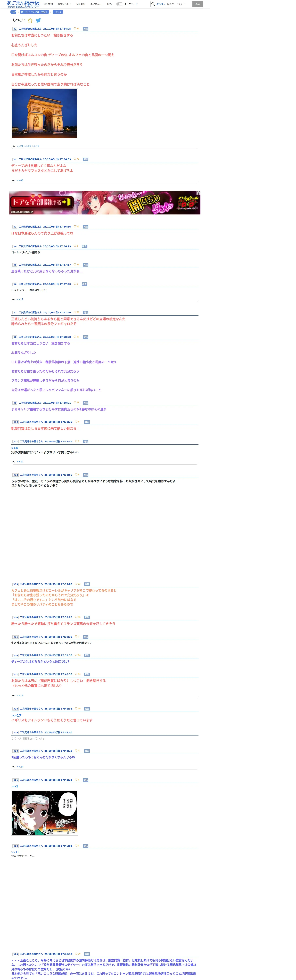
Task: Like post 14 with its heart icon
Action: (x=76, y=617)
